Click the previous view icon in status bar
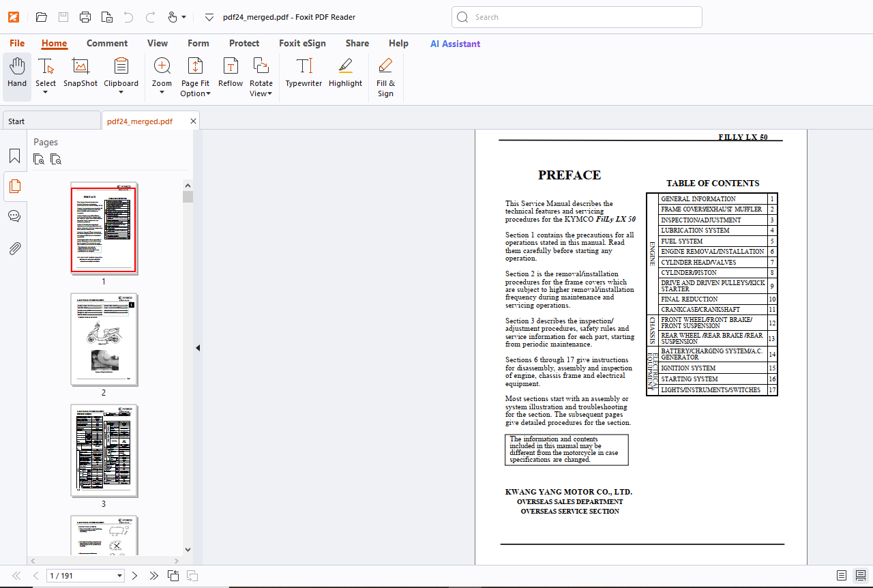 click(x=173, y=576)
